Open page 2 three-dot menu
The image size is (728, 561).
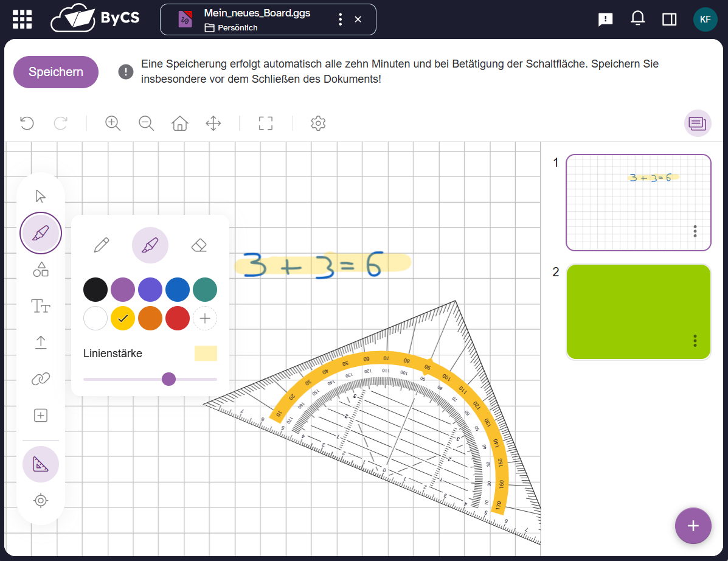(695, 341)
